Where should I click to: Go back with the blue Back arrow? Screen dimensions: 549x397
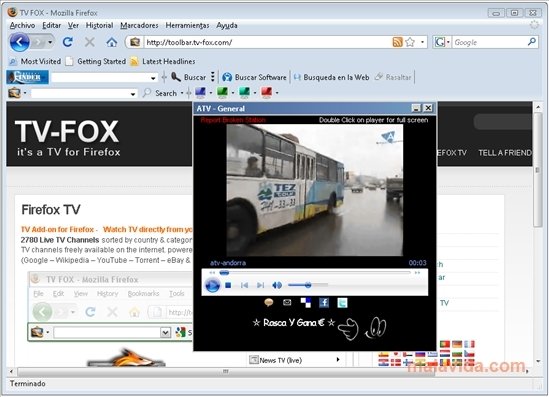pos(20,42)
